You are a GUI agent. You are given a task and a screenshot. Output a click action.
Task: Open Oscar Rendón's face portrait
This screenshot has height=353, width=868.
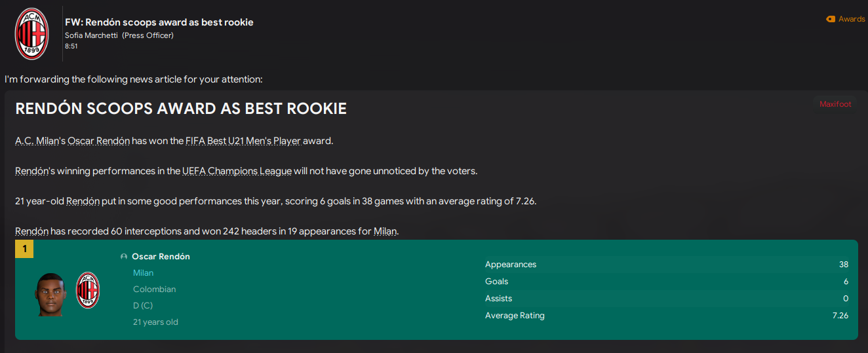(x=52, y=294)
